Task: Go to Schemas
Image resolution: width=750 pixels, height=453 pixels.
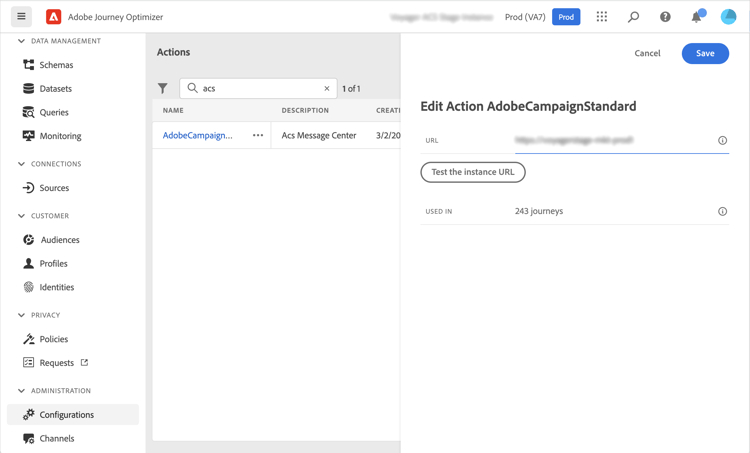Action: point(56,65)
